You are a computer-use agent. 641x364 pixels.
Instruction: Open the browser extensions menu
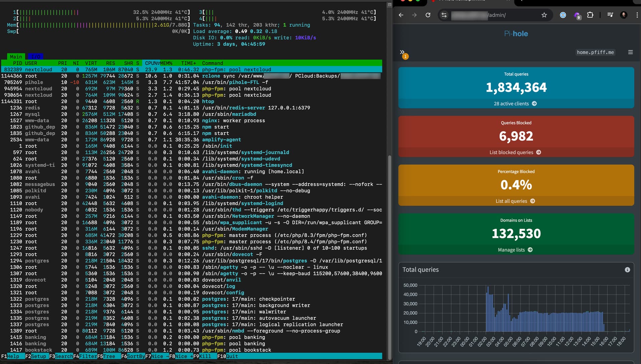(x=590, y=15)
